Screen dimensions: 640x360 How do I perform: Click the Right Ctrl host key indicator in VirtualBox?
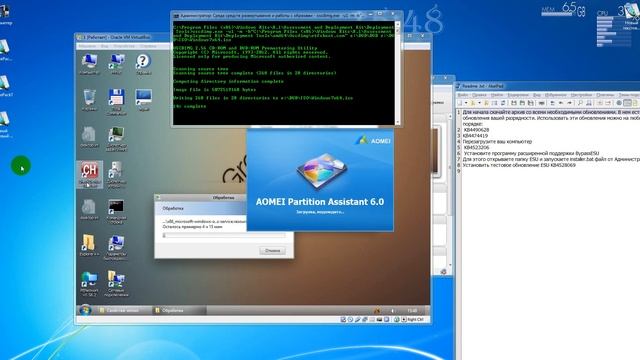click(x=413, y=319)
